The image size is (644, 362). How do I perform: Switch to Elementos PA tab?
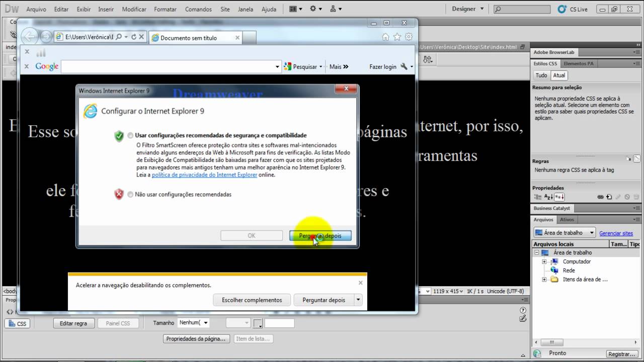coord(579,64)
